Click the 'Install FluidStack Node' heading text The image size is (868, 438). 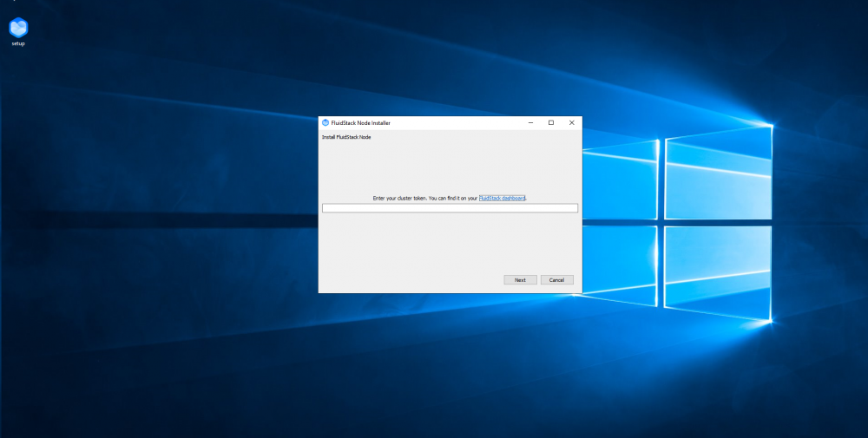(x=346, y=137)
